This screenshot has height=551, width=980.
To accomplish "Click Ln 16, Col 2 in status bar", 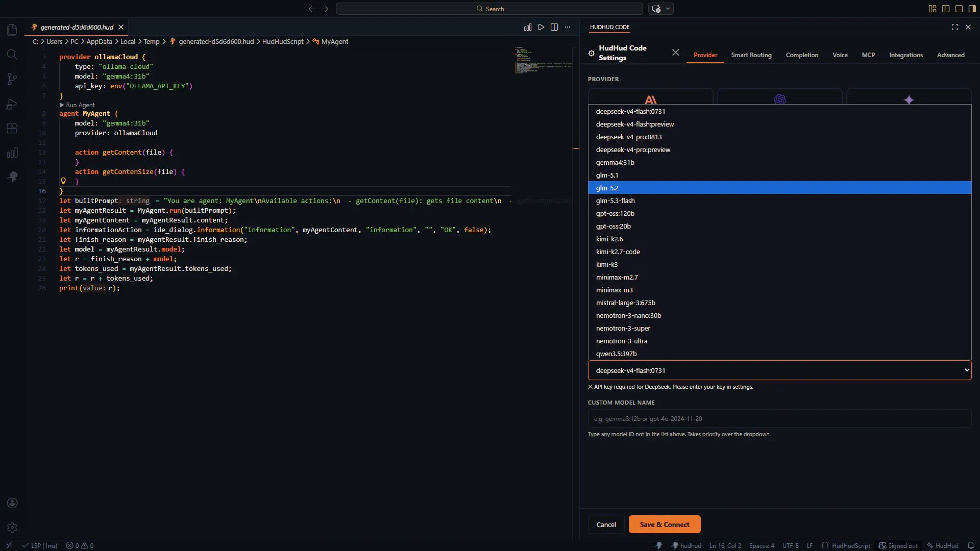I will point(725,545).
